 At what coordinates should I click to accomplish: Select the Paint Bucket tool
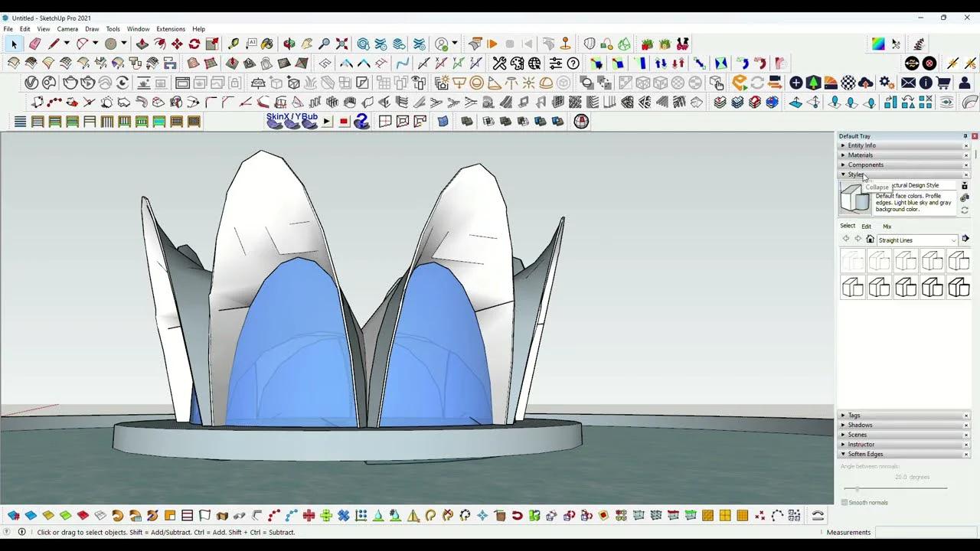(268, 44)
